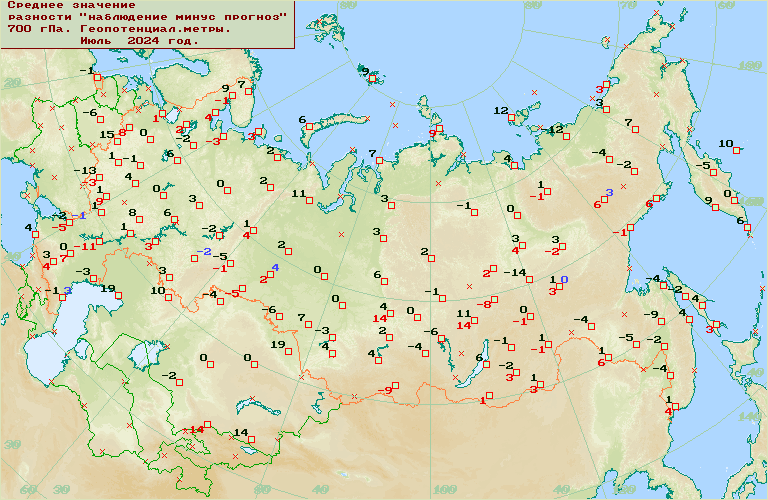Click the longitude grid label "160"
Image resolution: width=768 pixels, height=500 pixels.
[x=752, y=202]
